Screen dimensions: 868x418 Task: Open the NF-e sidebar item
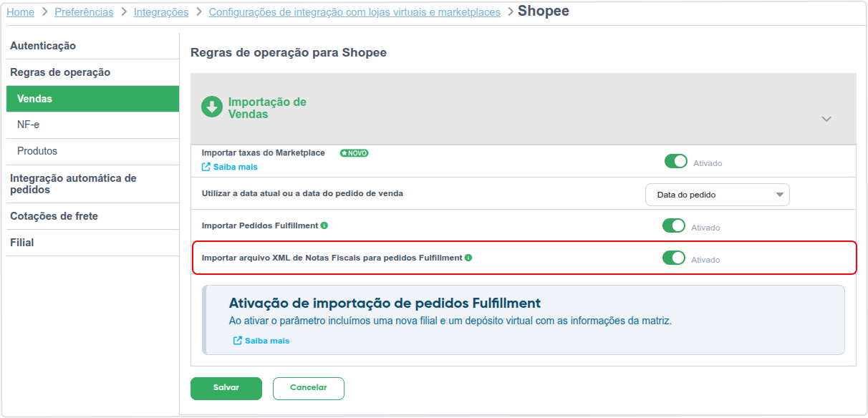click(x=92, y=125)
